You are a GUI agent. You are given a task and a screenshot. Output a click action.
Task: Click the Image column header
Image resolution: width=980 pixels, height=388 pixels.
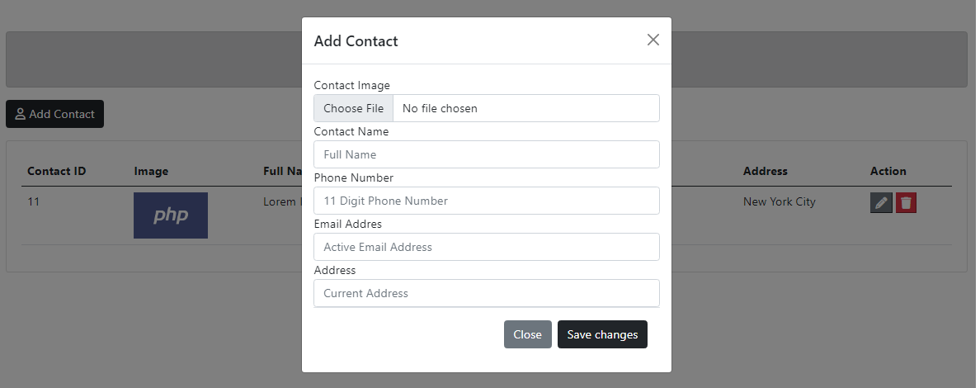pyautogui.click(x=151, y=171)
